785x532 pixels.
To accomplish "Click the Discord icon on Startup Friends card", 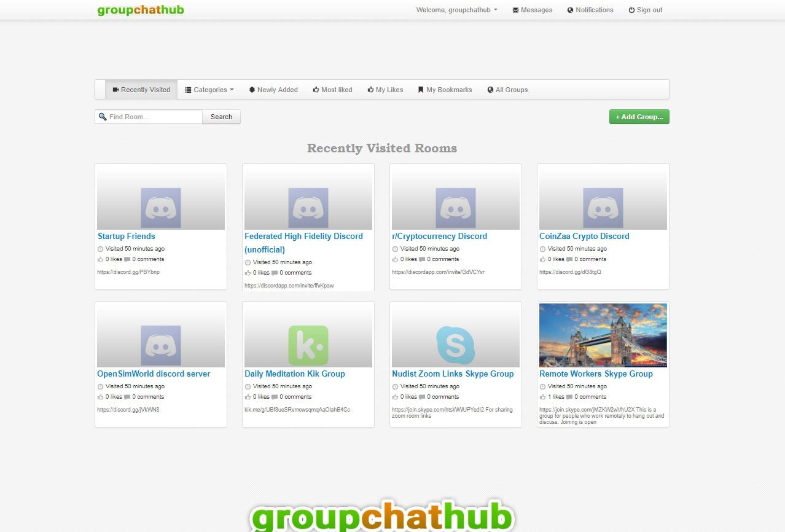I will [x=160, y=207].
